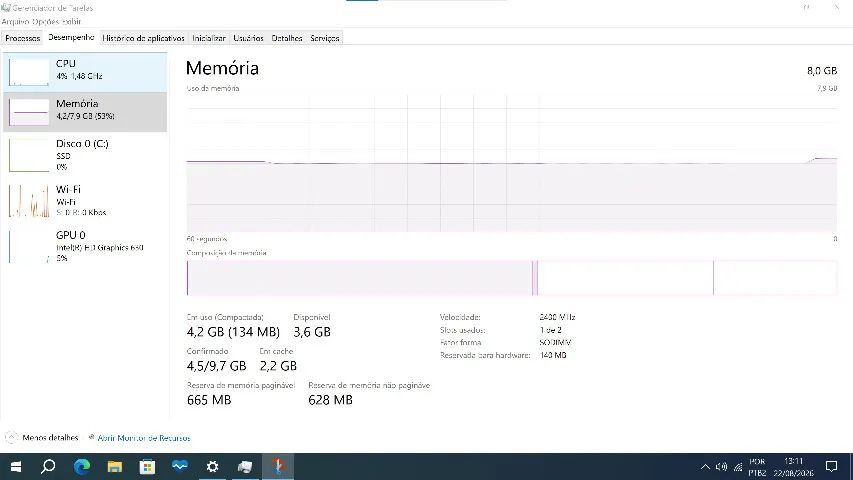
Task: Click the 4,2 GB (134 MB) in-use value
Action: click(x=233, y=332)
